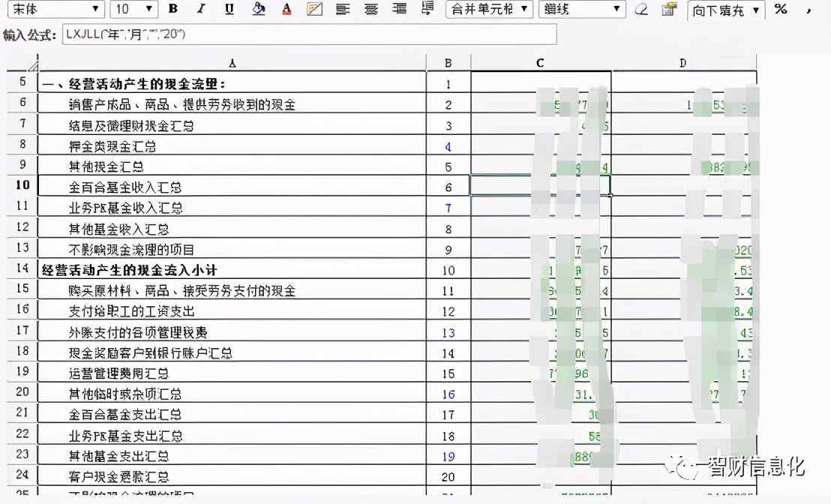Open the 宋体 font dropdown
Image resolution: width=831 pixels, height=504 pixels.
coord(56,9)
